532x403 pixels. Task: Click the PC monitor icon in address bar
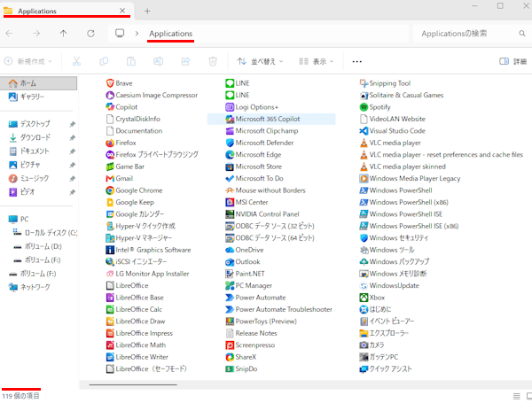120,34
